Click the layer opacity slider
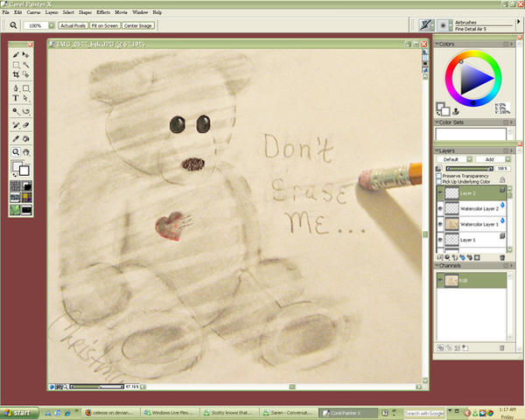The image size is (525, 420). 469,169
